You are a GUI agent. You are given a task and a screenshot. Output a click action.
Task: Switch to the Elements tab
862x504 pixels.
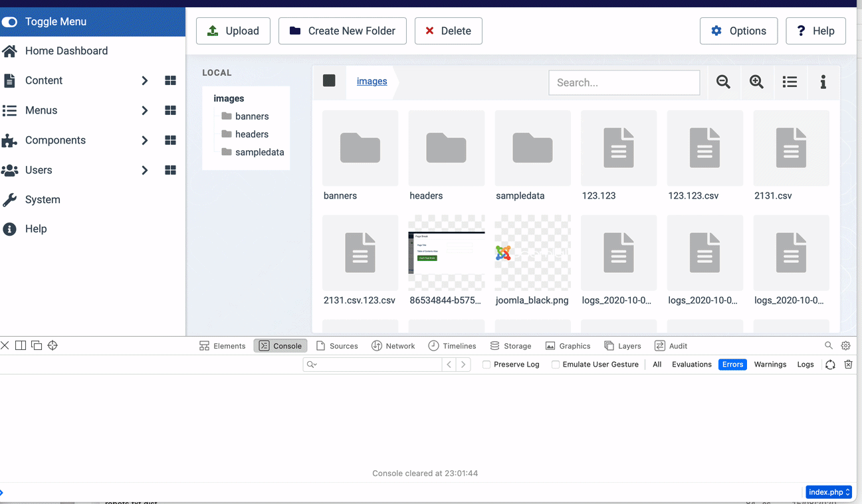[x=223, y=346]
